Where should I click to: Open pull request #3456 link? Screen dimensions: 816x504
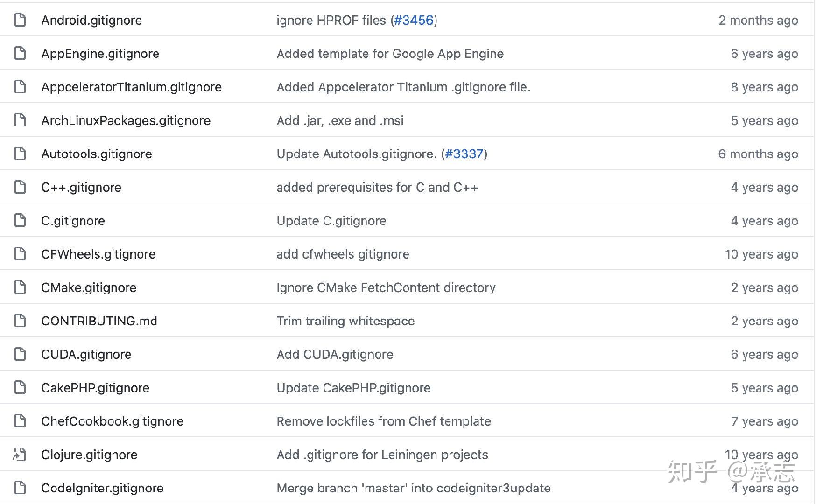click(x=414, y=20)
